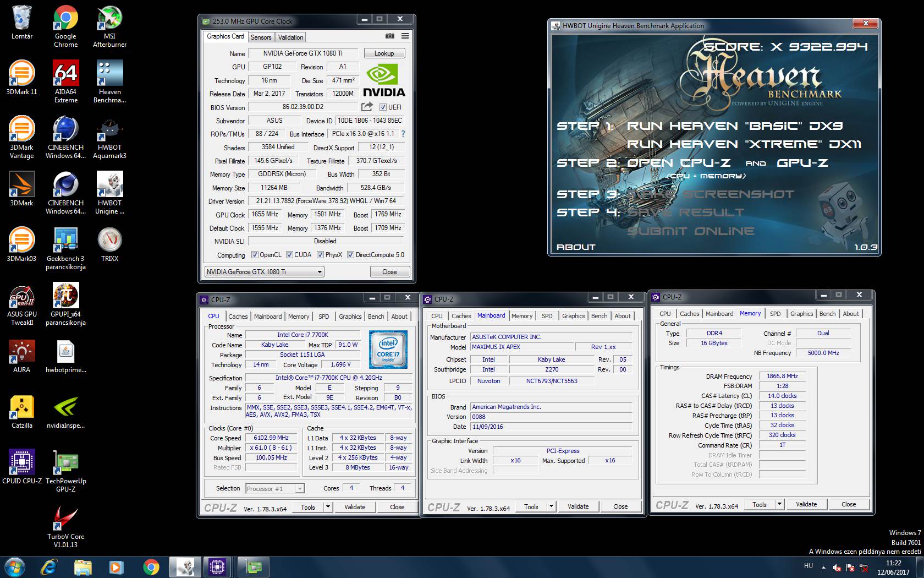
Task: Open Heaven Benchmark desktop shortcut
Action: click(x=109, y=81)
